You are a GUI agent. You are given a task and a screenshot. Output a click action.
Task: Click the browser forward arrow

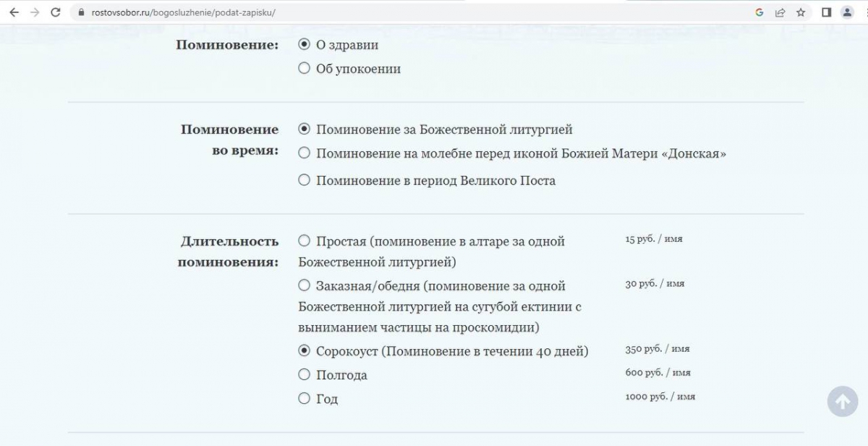(35, 12)
